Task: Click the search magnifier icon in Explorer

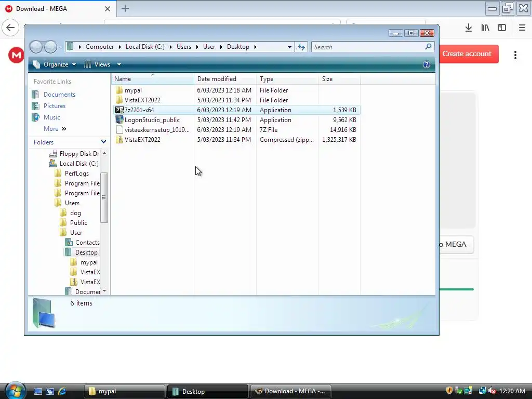Action: 428,46
